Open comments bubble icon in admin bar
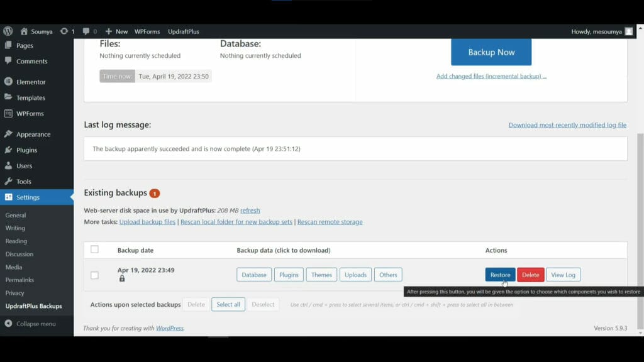 [x=86, y=31]
